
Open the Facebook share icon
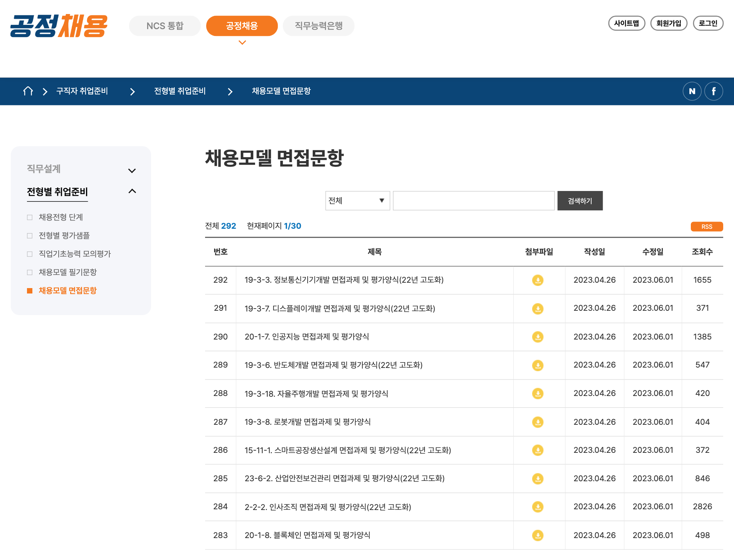pos(713,91)
